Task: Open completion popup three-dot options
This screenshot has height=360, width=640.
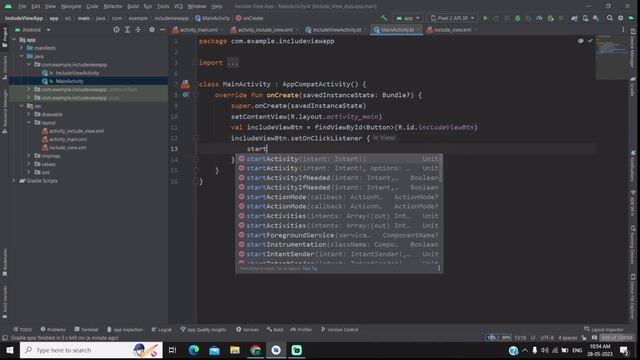Action: point(439,268)
